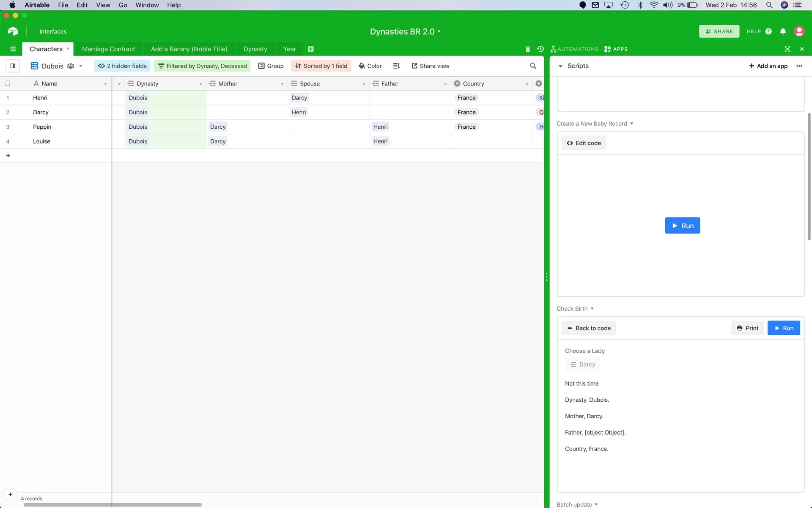Open Time Machine menu bar icon
812x508 pixels.
625,5
